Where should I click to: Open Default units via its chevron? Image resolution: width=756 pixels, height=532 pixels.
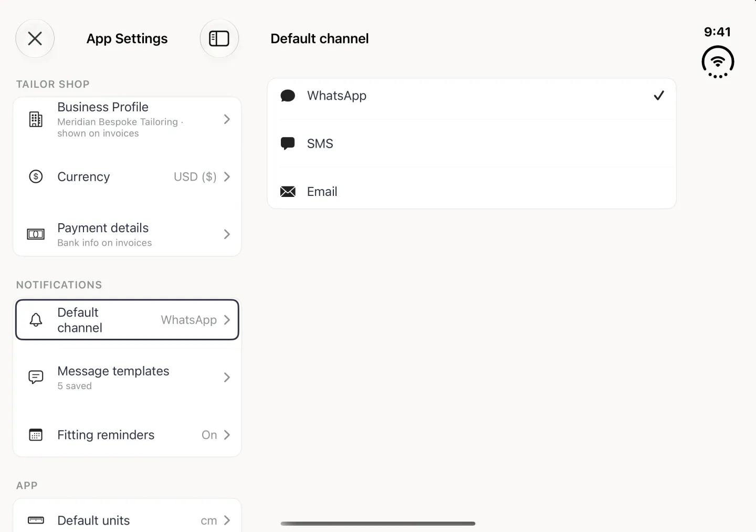[227, 520]
